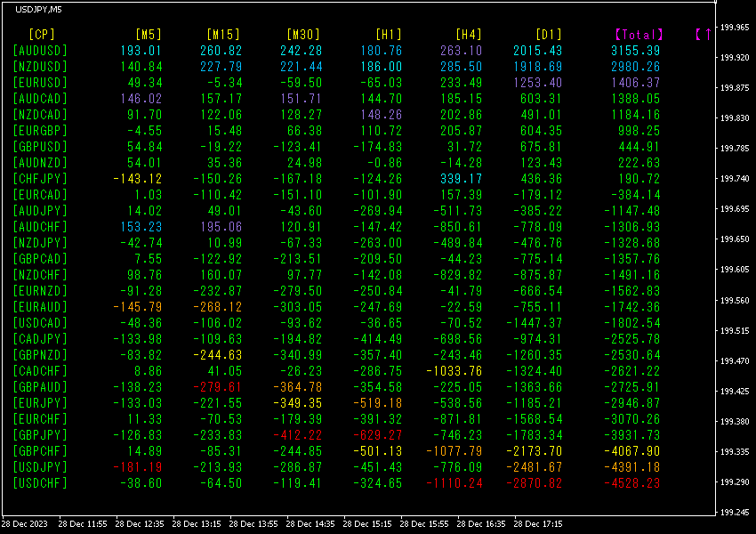
Task: Click GBPCHF D1 value -2173.70
Action: (535, 451)
